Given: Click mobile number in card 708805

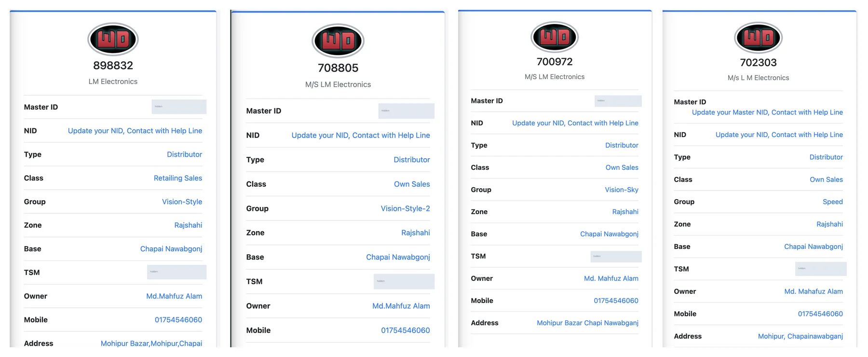Looking at the screenshot, I should (x=406, y=330).
